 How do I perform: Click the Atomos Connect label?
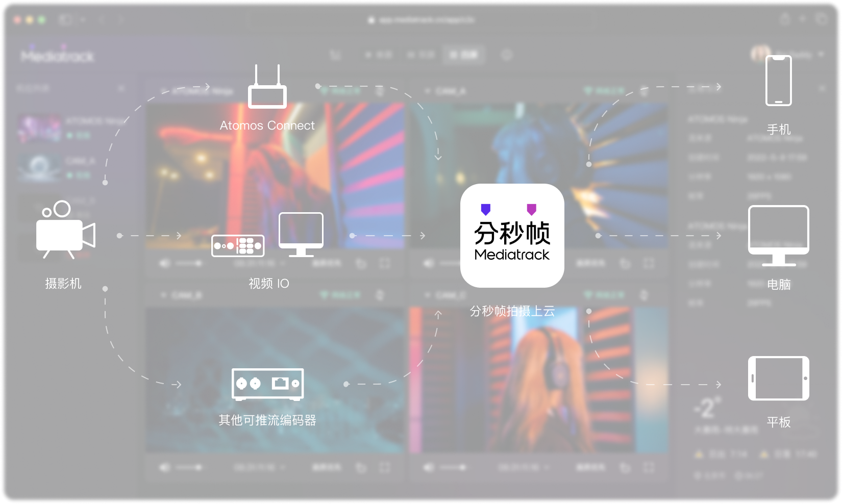[267, 125]
